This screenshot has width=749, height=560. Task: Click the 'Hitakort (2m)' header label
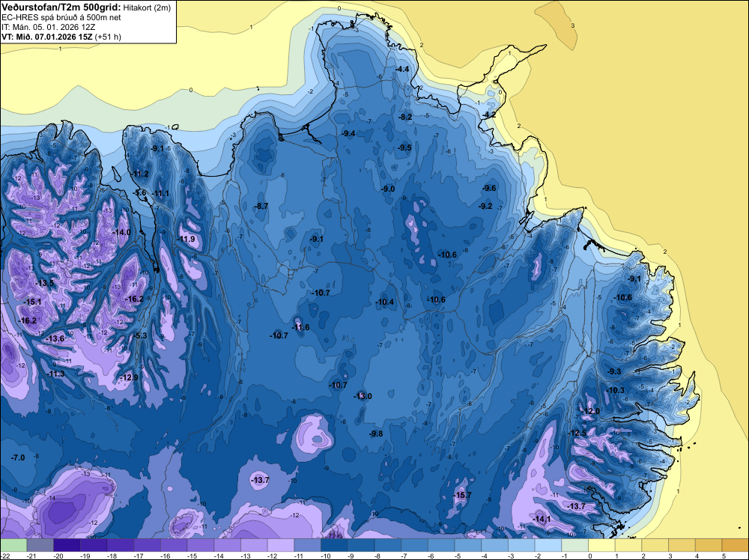click(147, 7)
